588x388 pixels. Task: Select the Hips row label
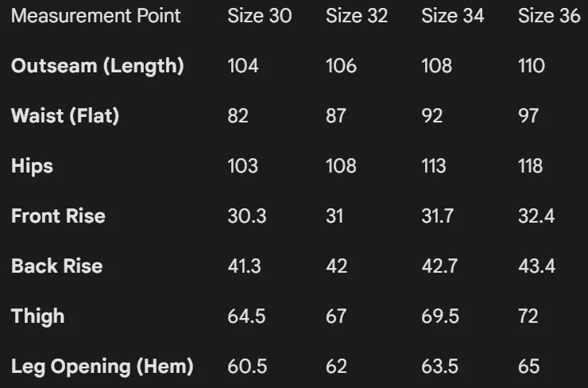(32, 166)
